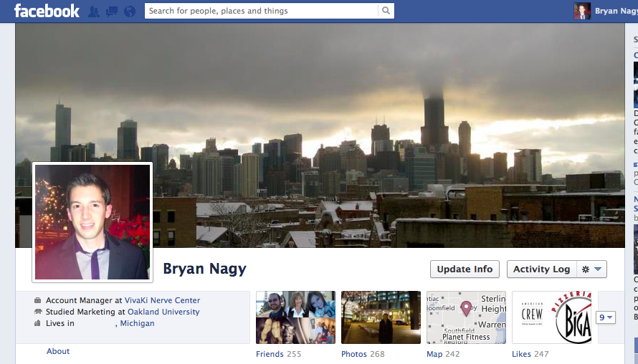Viewport: 638px width, 364px height.
Task: Click the Update Info button
Action: coord(465,269)
